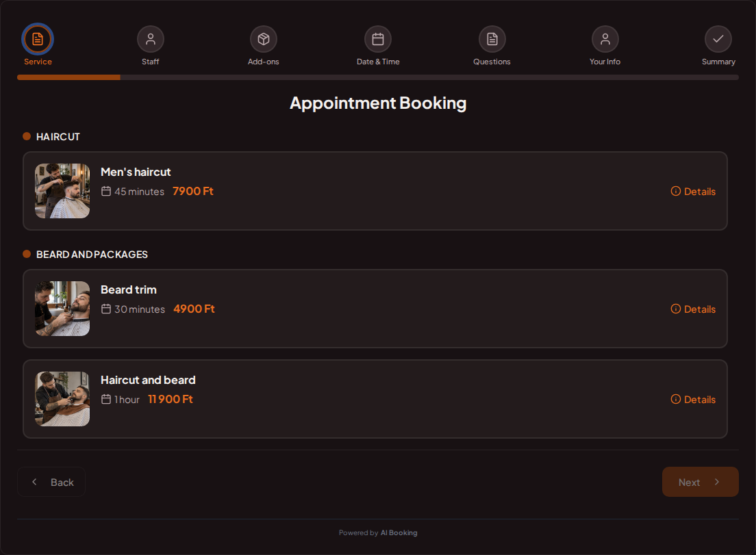Click the 4900 Ft price

pos(194,309)
